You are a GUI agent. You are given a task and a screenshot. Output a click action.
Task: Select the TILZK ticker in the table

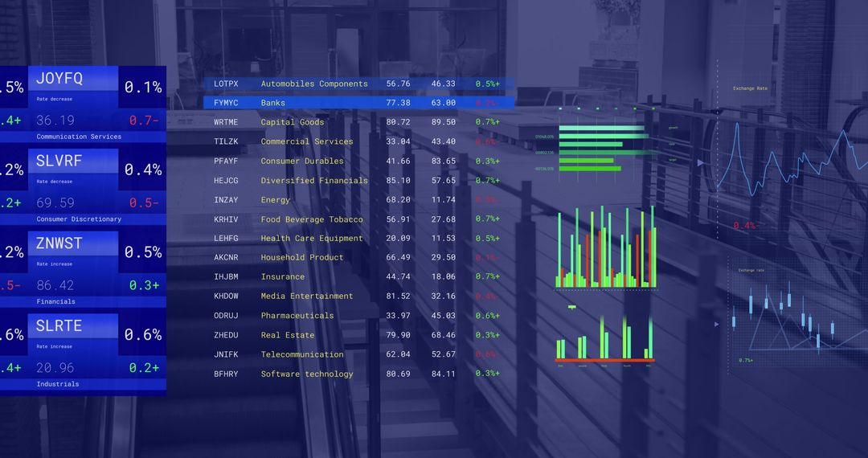click(x=226, y=141)
